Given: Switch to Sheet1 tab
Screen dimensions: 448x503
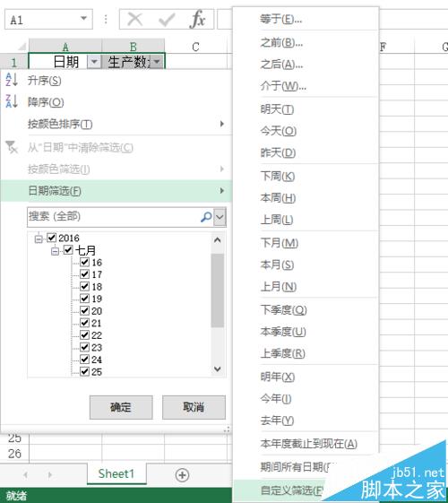Looking at the screenshot, I should click(x=116, y=473).
